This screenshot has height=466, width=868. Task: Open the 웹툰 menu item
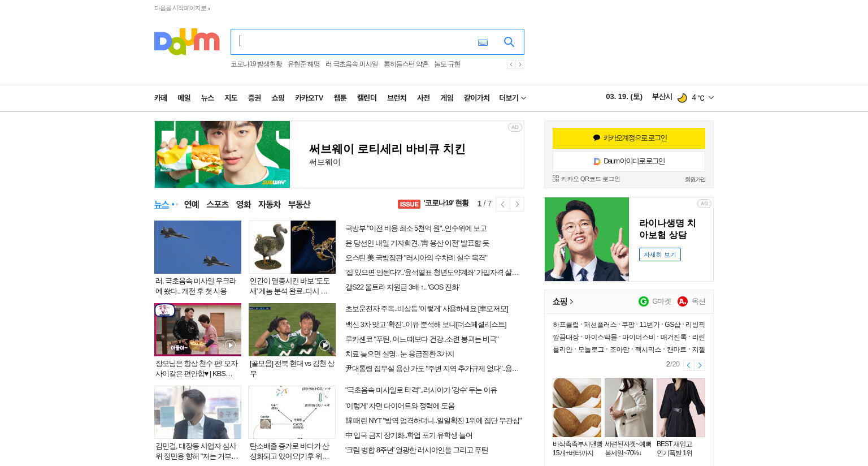tap(340, 98)
